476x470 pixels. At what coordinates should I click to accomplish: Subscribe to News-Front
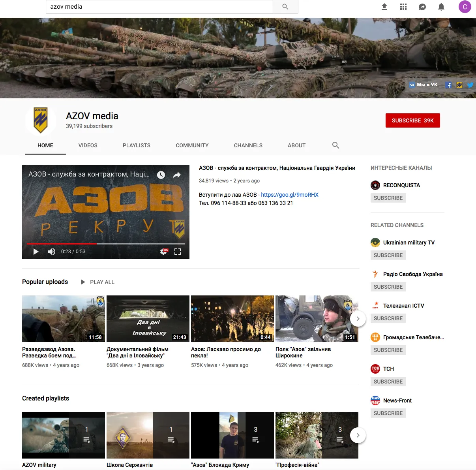388,413
